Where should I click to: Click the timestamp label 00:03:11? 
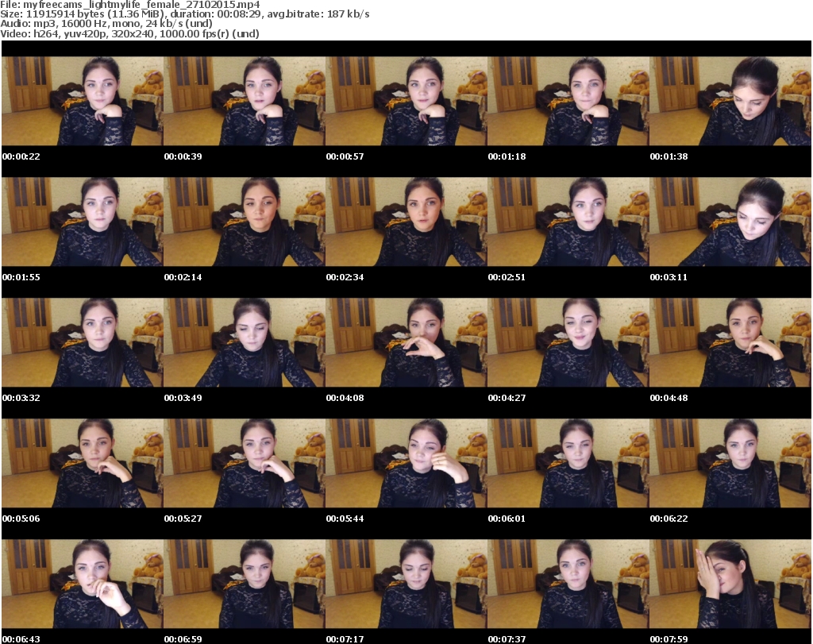pos(669,277)
